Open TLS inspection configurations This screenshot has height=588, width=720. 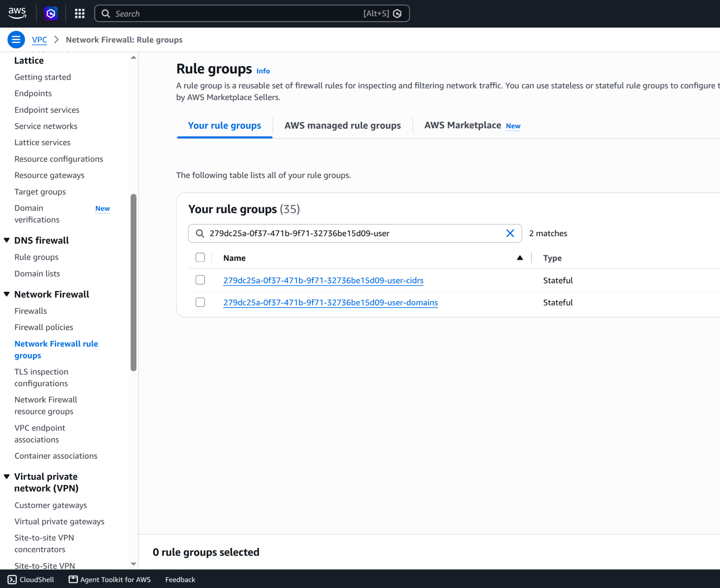(x=41, y=377)
